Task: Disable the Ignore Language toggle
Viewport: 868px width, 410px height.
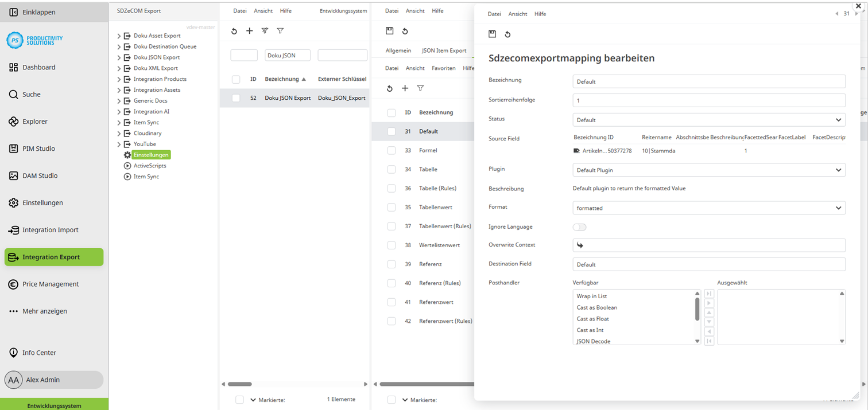Action: (579, 227)
